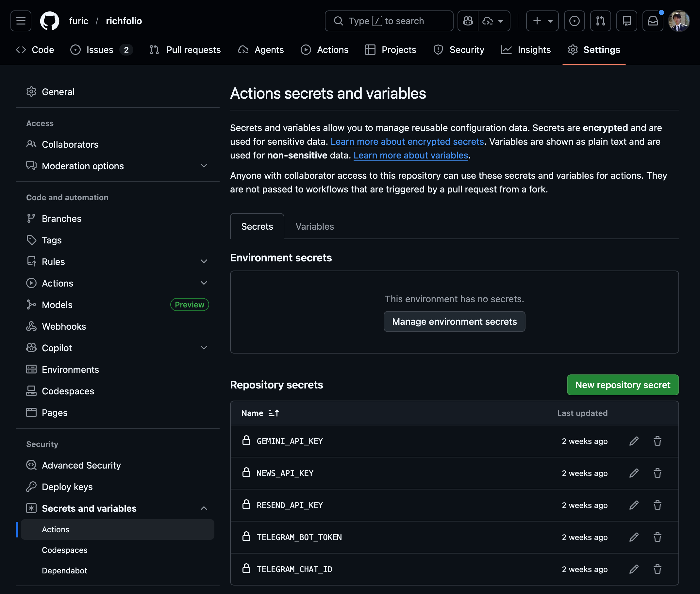This screenshot has height=594, width=700.
Task: Click the Webhooks sidebar icon
Action: click(31, 326)
